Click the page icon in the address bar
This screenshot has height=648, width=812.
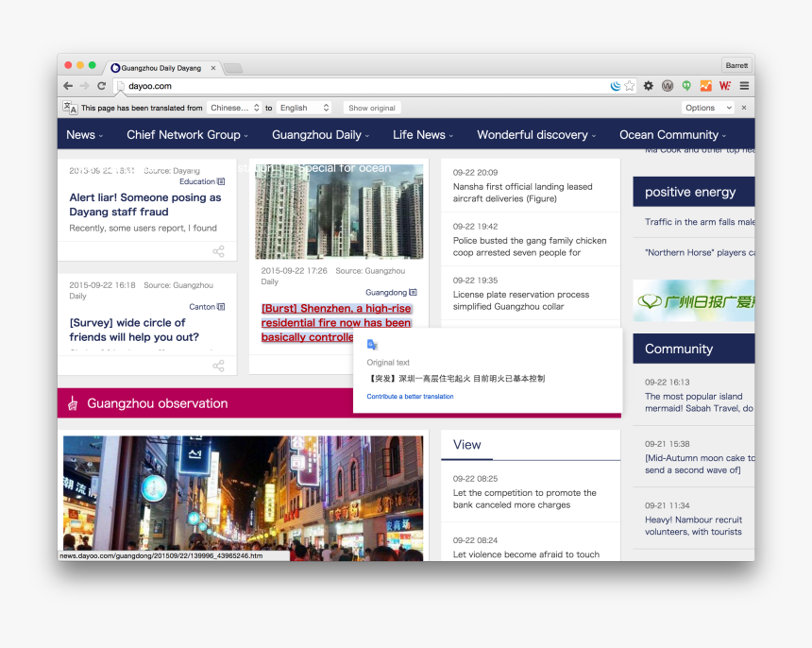120,86
